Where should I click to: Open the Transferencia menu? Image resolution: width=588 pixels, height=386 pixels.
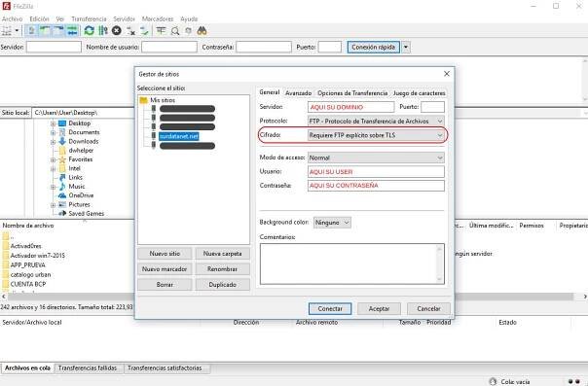pyautogui.click(x=89, y=18)
